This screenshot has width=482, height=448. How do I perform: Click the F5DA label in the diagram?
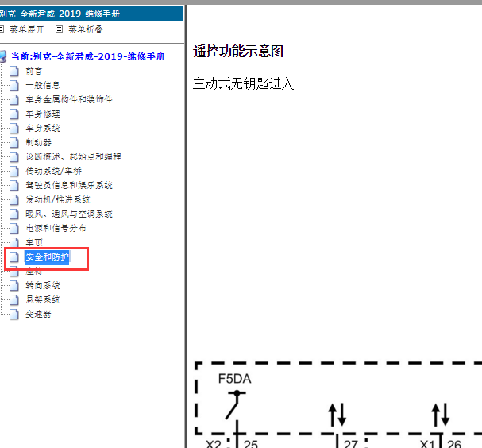[x=234, y=379]
